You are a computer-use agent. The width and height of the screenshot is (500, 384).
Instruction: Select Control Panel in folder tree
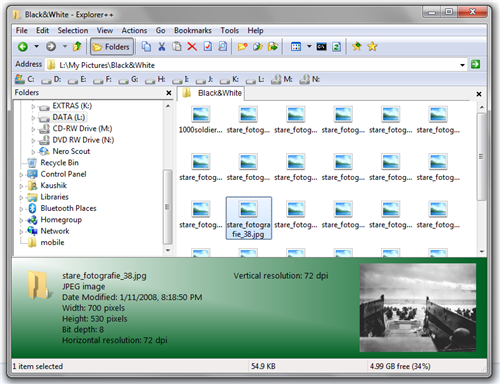63,174
